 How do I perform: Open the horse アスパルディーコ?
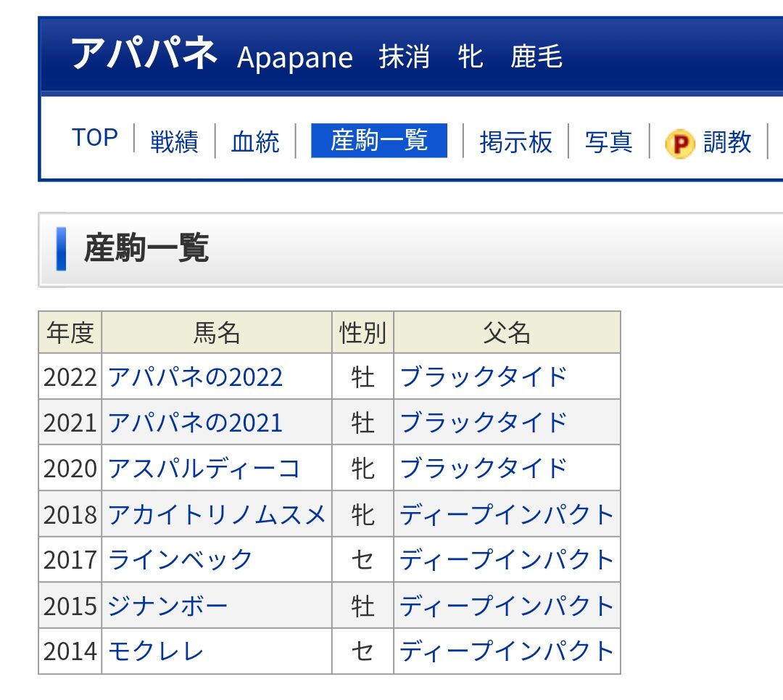pyautogui.click(x=204, y=469)
